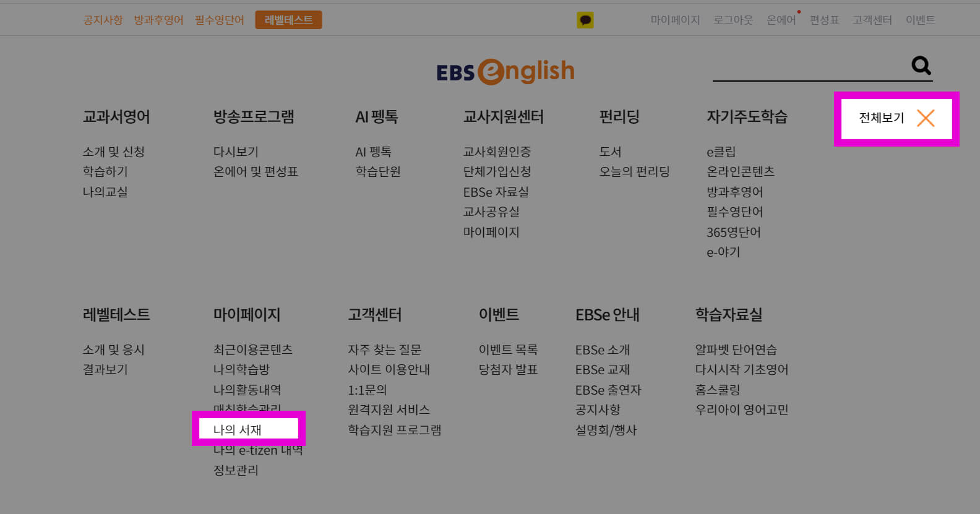
Task: Open 나의 서재 link
Action: pos(238,430)
